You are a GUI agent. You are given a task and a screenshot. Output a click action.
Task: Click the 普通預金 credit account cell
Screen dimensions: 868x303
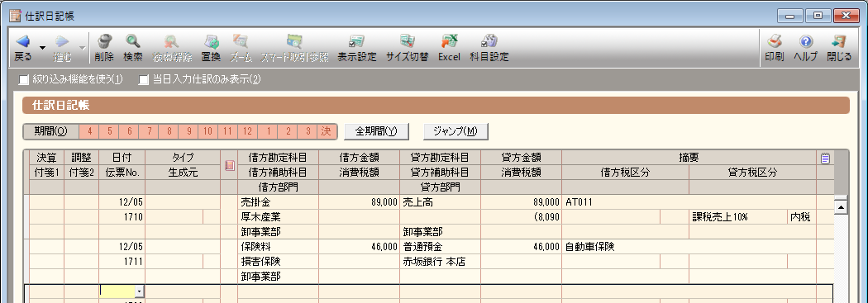click(x=440, y=247)
